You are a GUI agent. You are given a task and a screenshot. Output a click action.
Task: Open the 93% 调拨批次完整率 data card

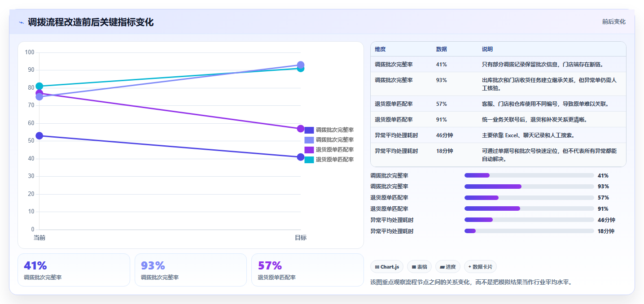(191, 270)
